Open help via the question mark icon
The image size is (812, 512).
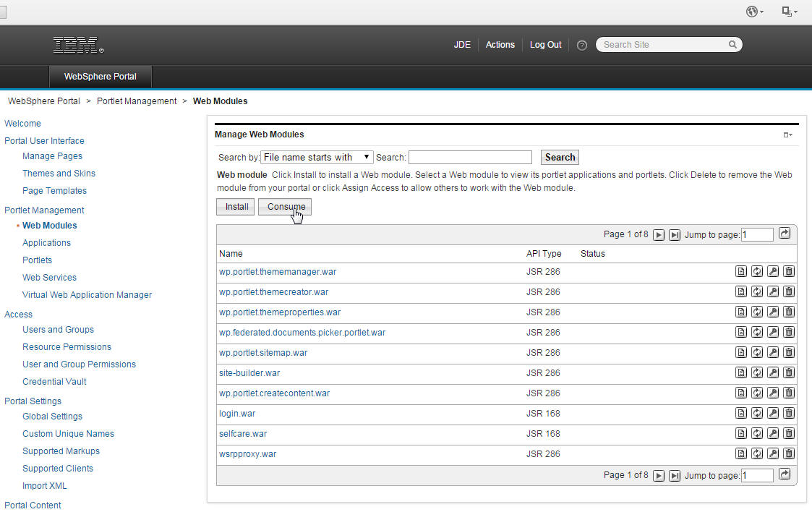click(582, 46)
